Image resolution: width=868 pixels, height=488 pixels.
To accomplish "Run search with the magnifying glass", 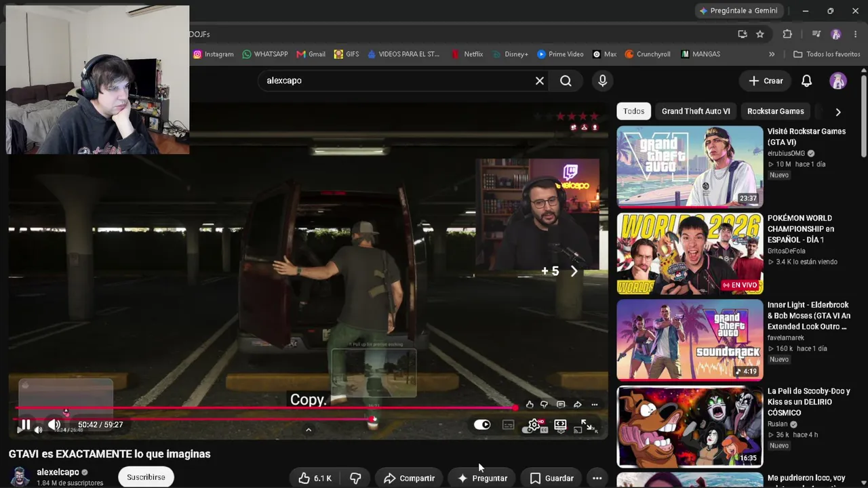I will coord(566,81).
